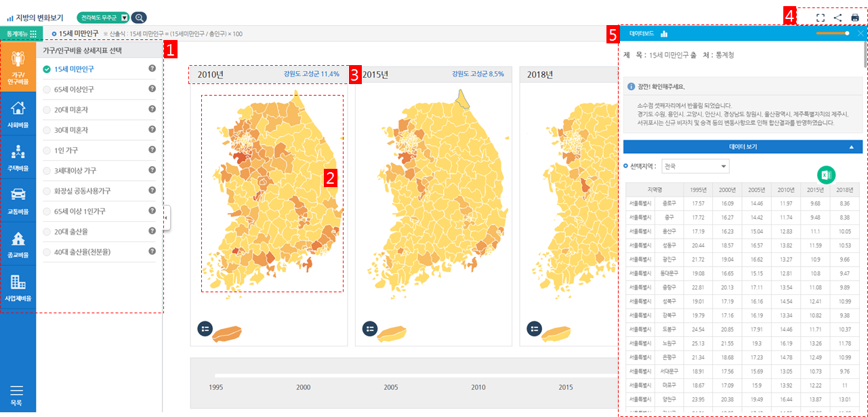Open 목록 hamburger menu at bottom left
The height and width of the screenshot is (417, 868).
(x=17, y=394)
